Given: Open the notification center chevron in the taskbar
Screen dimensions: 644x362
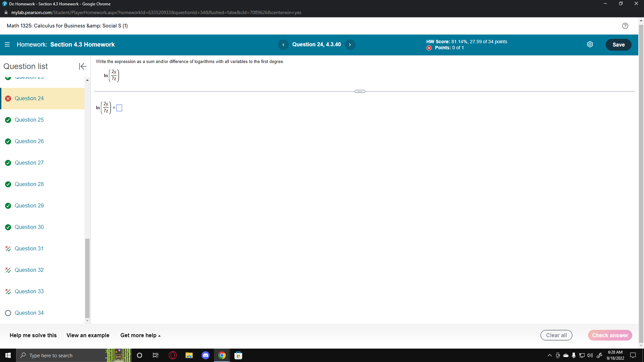Looking at the screenshot, I should [549, 355].
